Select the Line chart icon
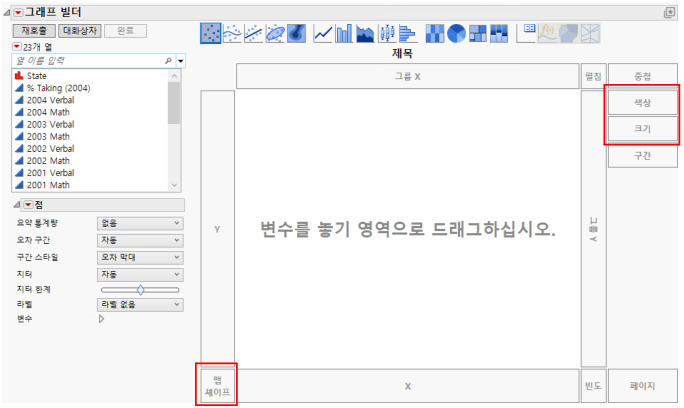 [x=323, y=34]
